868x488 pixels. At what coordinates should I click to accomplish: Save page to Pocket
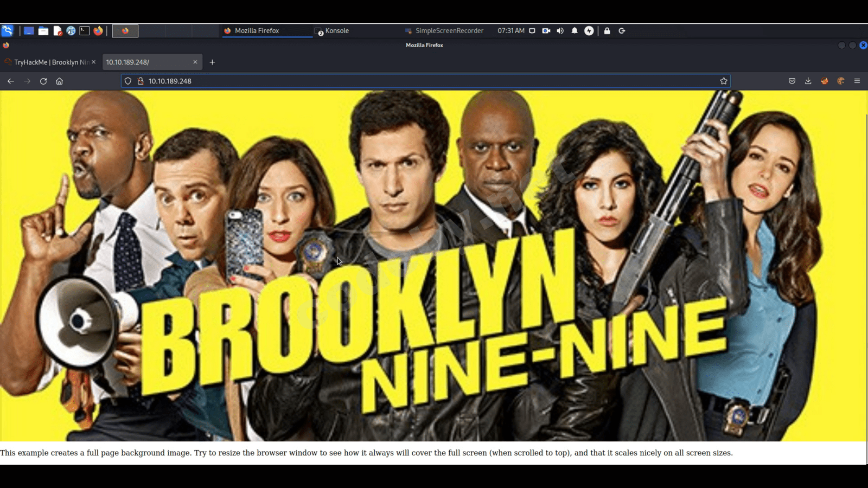(x=792, y=81)
